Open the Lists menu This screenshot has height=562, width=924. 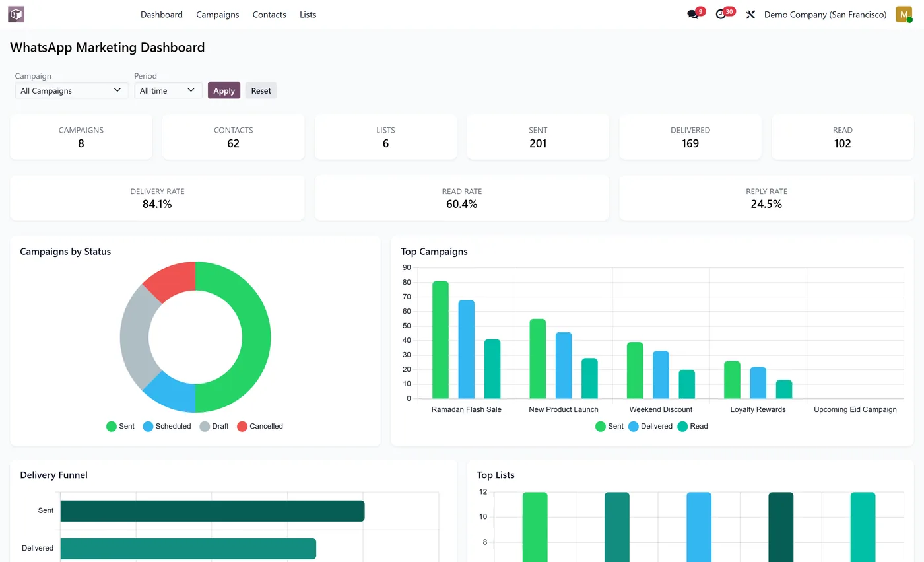click(308, 14)
